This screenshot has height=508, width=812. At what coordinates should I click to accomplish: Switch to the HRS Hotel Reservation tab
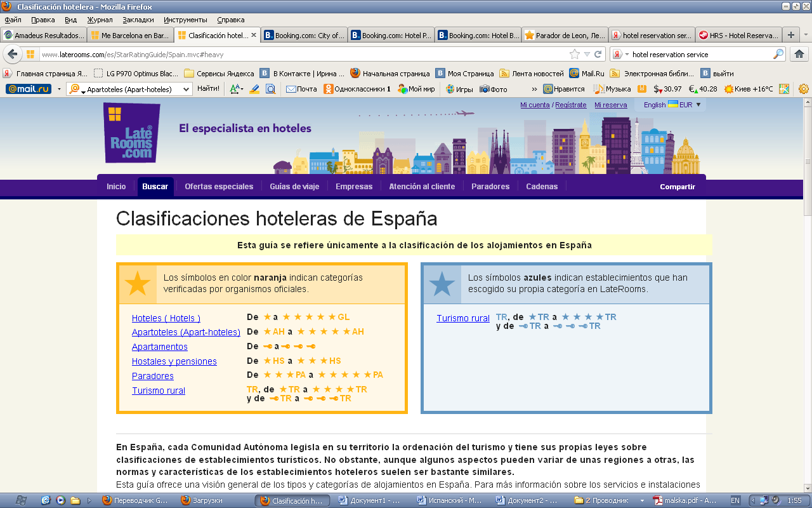(x=738, y=36)
